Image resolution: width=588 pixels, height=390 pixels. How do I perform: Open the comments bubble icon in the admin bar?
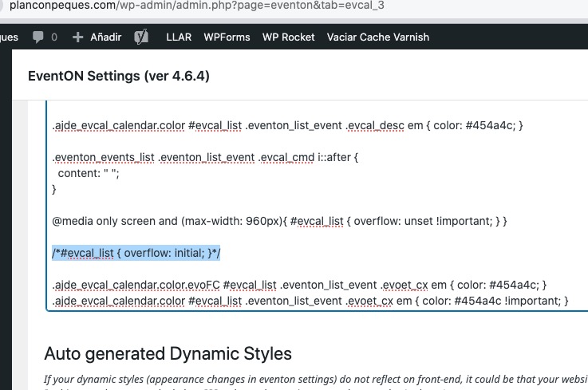37,37
